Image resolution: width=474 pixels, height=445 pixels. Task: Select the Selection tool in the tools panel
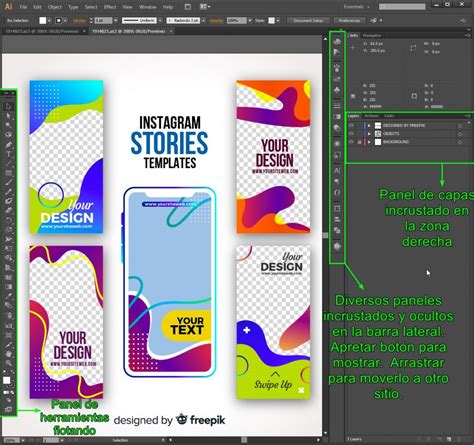(8, 106)
